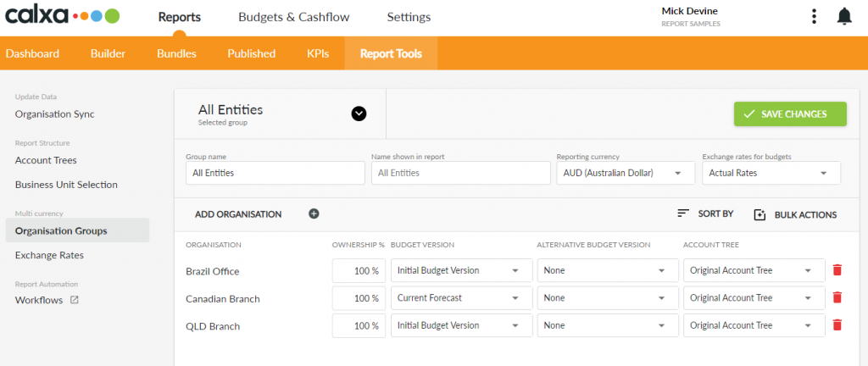Go to Organisation Sync in the sidebar
The image size is (868, 366).
[55, 114]
